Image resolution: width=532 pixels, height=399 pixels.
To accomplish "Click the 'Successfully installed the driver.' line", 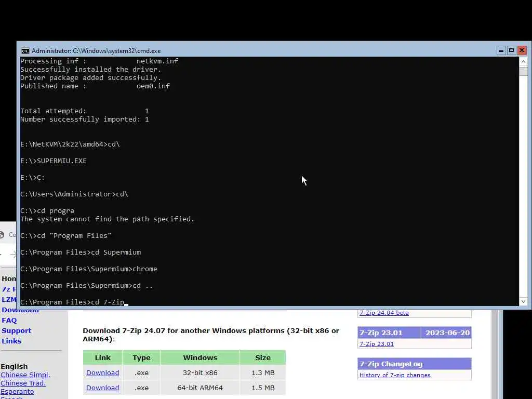I will [90, 69].
